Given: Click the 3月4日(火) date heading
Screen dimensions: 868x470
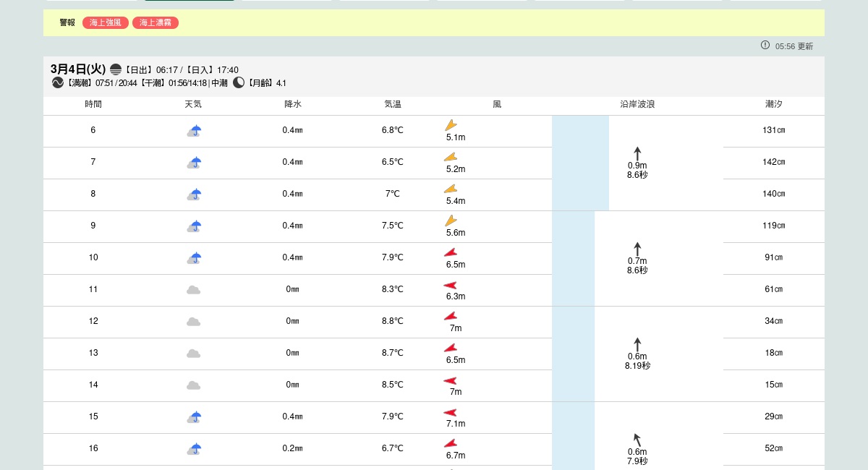Looking at the screenshot, I should click(78, 69).
